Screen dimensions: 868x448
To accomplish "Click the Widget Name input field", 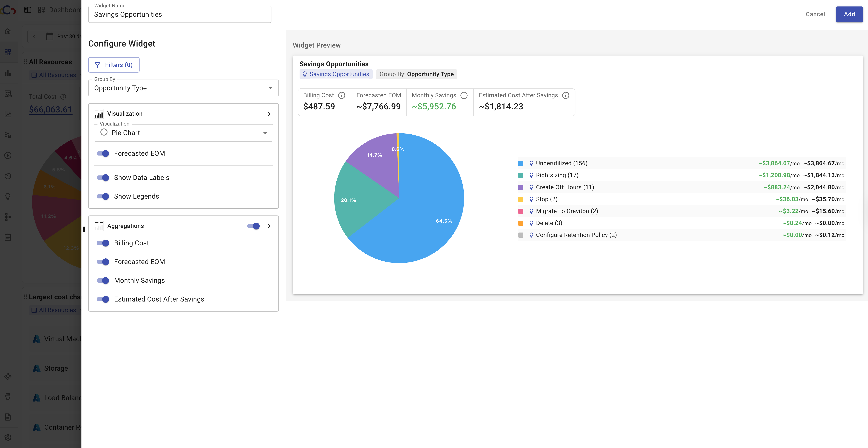I will tap(180, 14).
